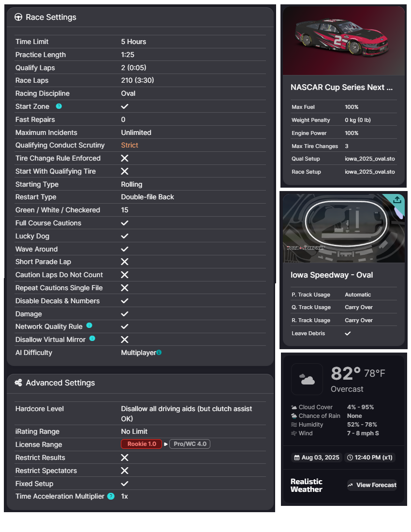
Task: Click the Pro/WC 4.0 license badge
Action: (190, 444)
